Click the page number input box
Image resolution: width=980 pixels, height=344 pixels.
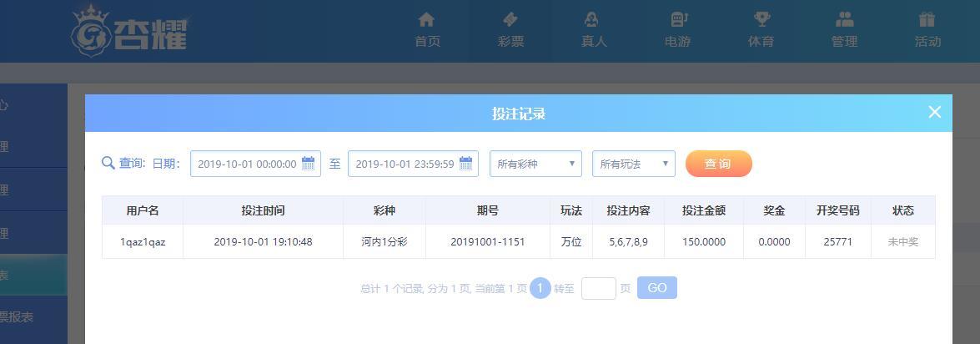[599, 288]
